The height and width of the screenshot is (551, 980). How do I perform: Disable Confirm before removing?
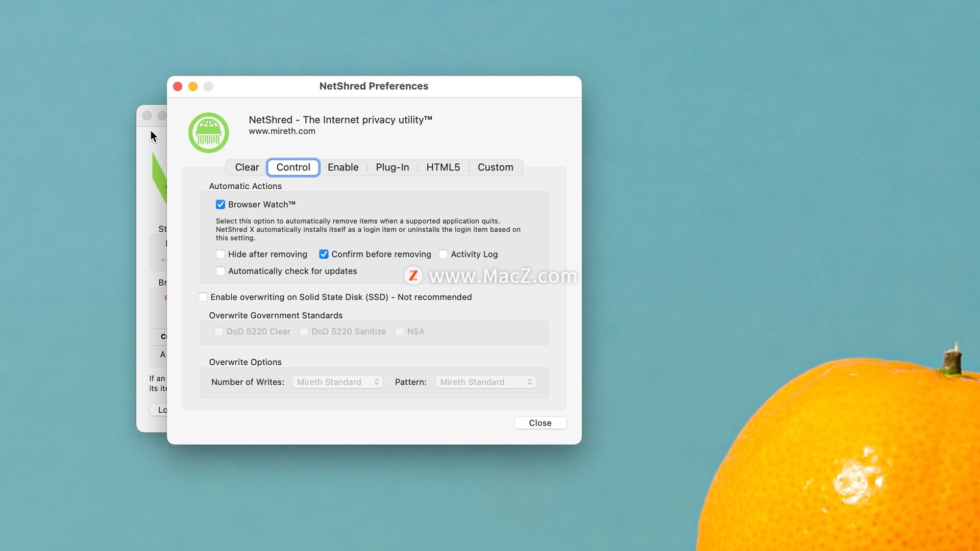coord(324,254)
